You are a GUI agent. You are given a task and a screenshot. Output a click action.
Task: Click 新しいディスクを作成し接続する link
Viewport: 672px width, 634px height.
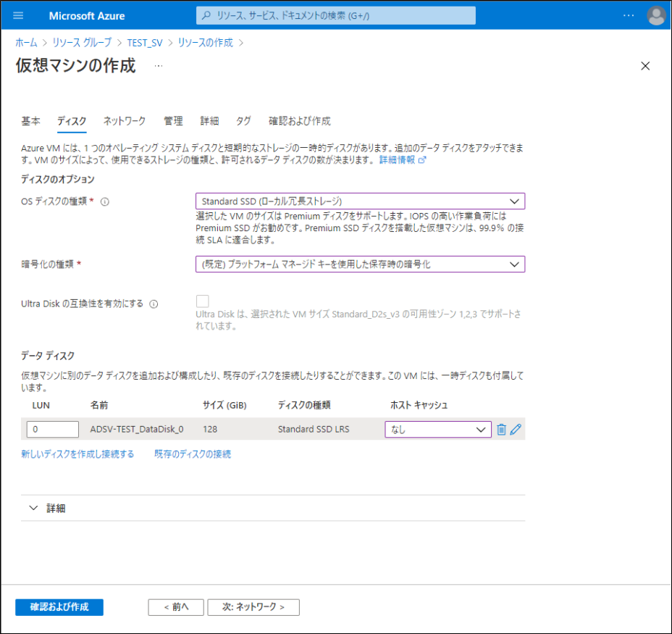(x=77, y=454)
